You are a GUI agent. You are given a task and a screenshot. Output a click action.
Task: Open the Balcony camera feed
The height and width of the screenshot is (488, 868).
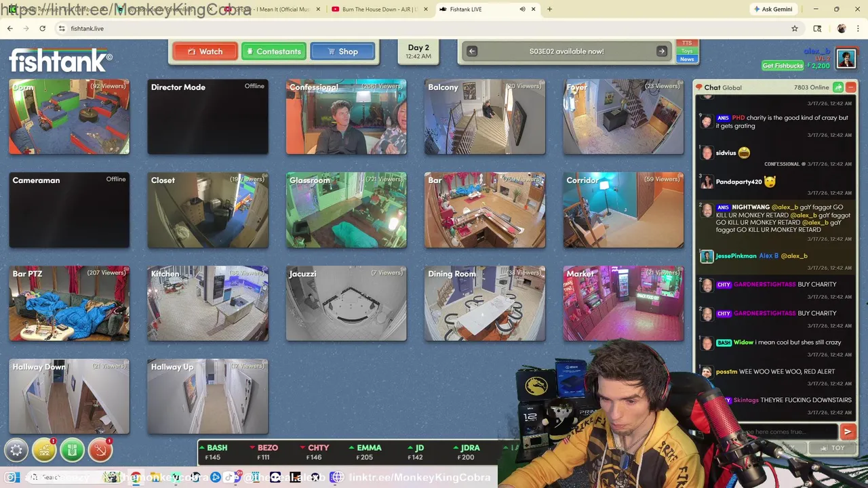point(485,117)
